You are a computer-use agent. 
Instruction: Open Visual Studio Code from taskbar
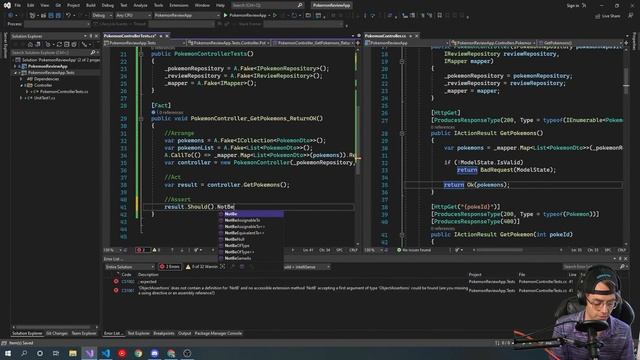(x=106, y=353)
